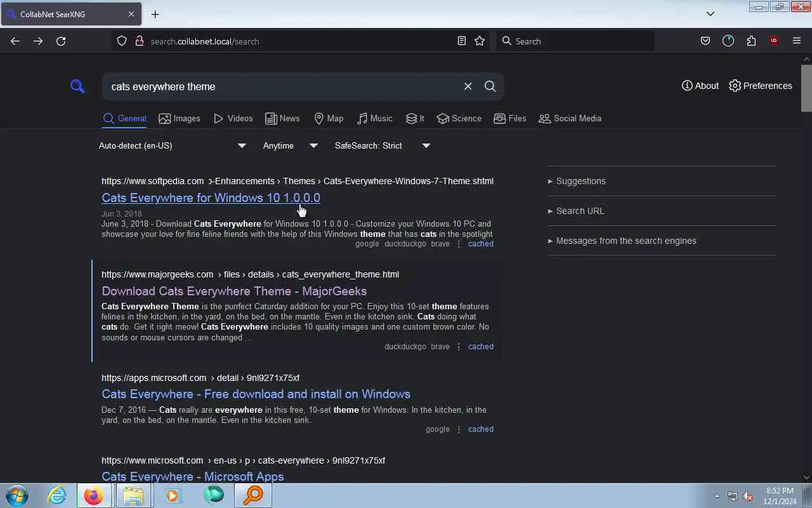Open Save to Pocket icon
812x508 pixels.
pos(705,41)
